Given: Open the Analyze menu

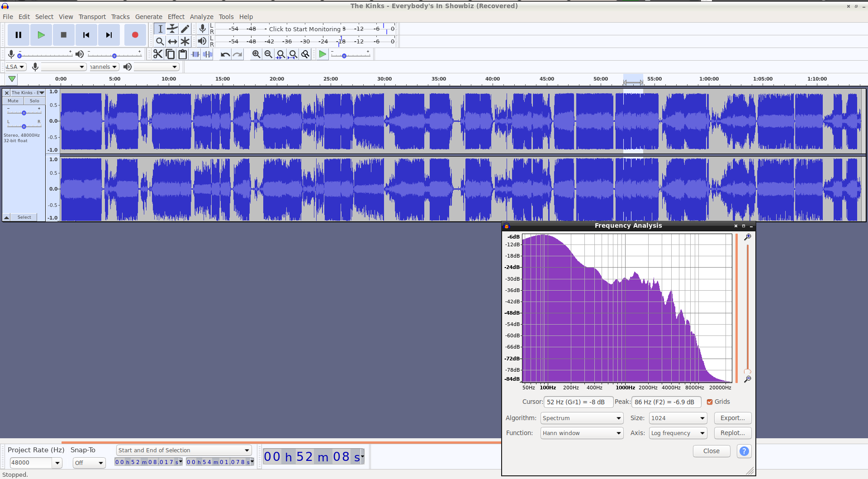Looking at the screenshot, I should pos(202,17).
